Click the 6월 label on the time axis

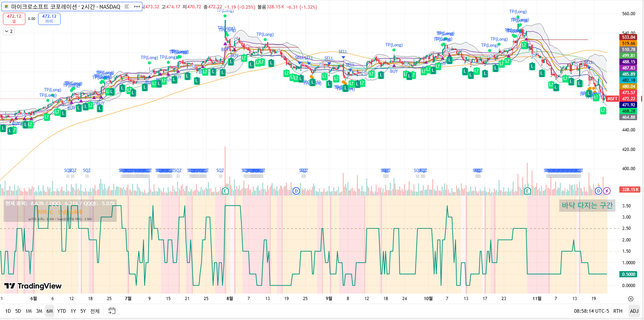(33, 299)
